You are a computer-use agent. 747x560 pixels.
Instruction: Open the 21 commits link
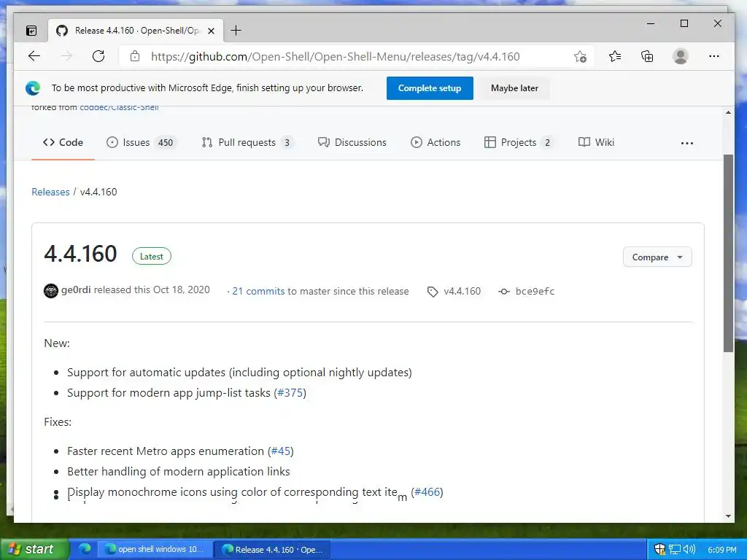258,292
